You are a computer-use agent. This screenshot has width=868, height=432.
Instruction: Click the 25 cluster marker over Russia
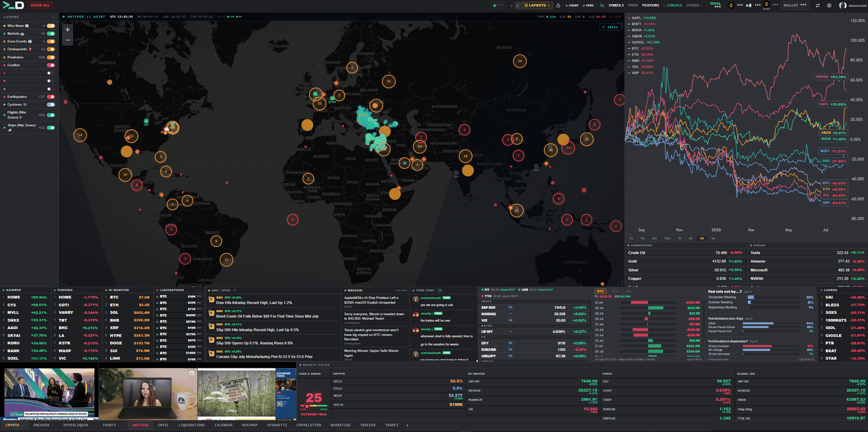tap(389, 81)
